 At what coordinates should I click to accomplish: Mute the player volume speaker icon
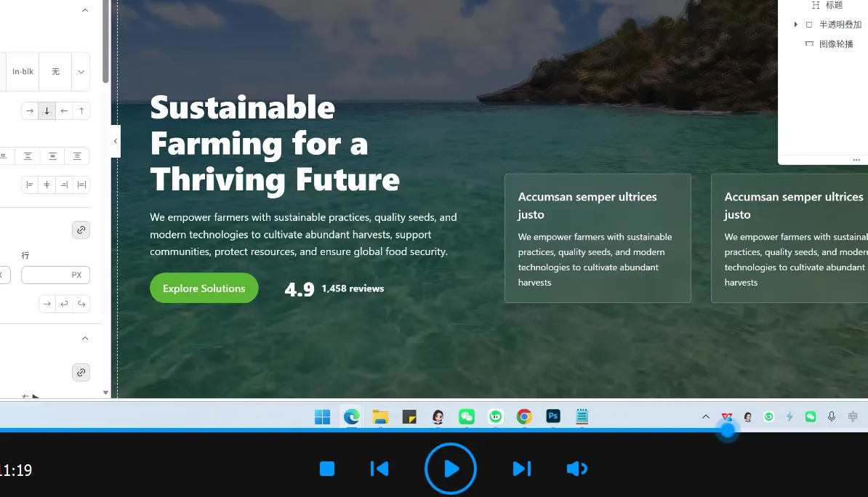pyautogui.click(x=576, y=469)
